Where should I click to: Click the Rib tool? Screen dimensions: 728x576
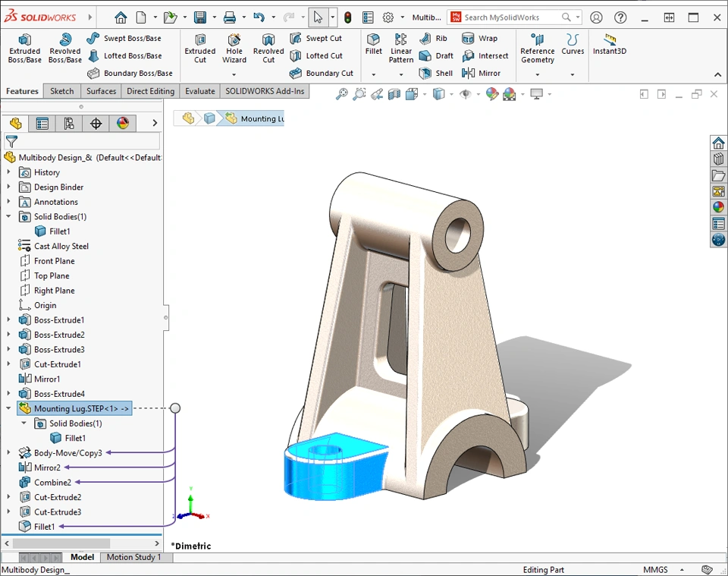tap(433, 38)
